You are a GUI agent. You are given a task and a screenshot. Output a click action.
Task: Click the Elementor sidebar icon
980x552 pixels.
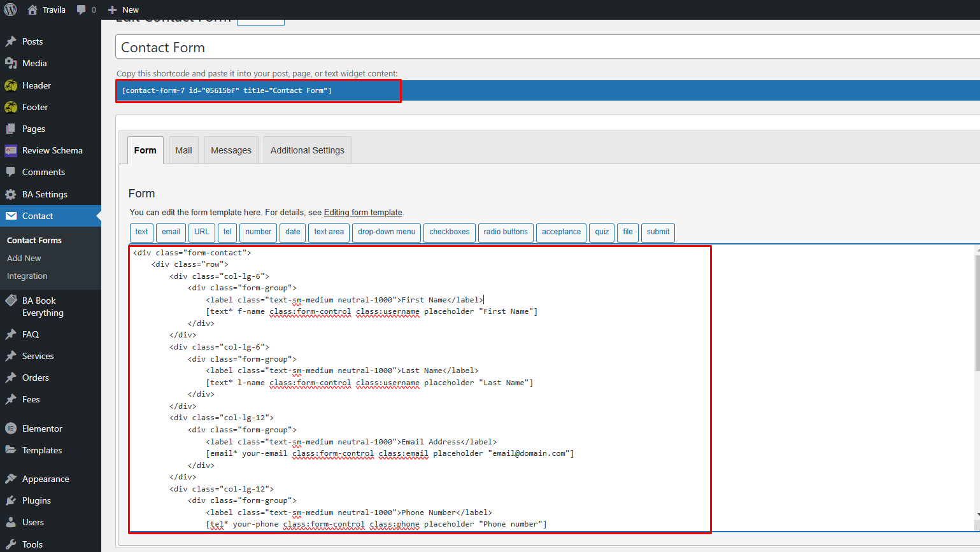click(11, 428)
